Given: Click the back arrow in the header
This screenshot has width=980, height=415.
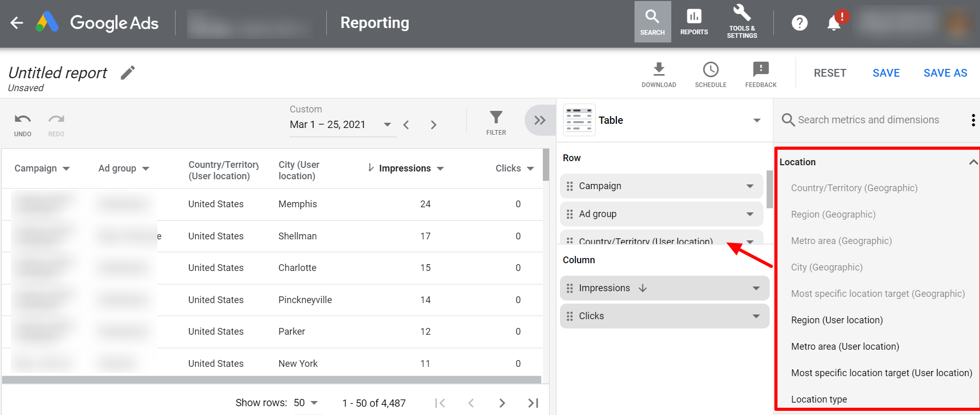Looking at the screenshot, I should [x=17, y=23].
